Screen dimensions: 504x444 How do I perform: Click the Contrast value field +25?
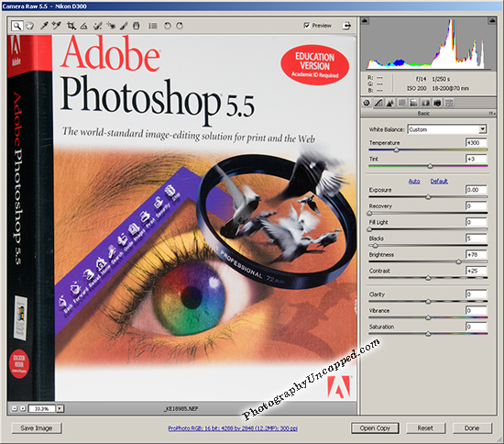pos(477,271)
